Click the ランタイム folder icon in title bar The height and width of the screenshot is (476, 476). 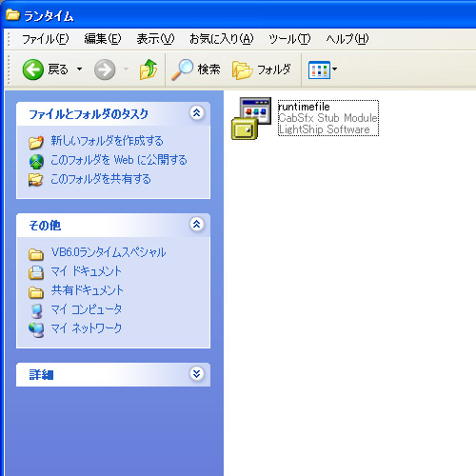click(12, 14)
